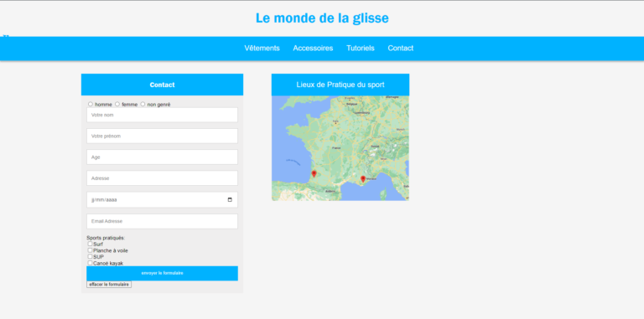Image resolution: width=644 pixels, height=319 pixels.
Task: Submit with envoyer le formulaire button
Action: 162,273
